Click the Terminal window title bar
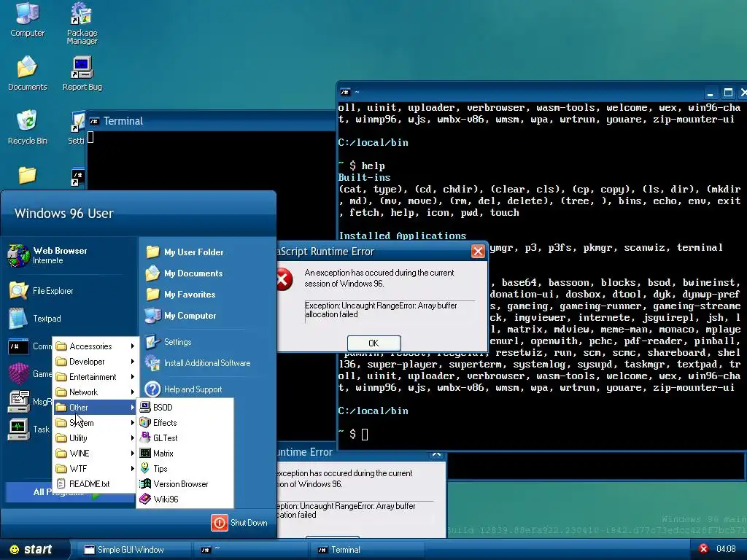 (x=212, y=121)
